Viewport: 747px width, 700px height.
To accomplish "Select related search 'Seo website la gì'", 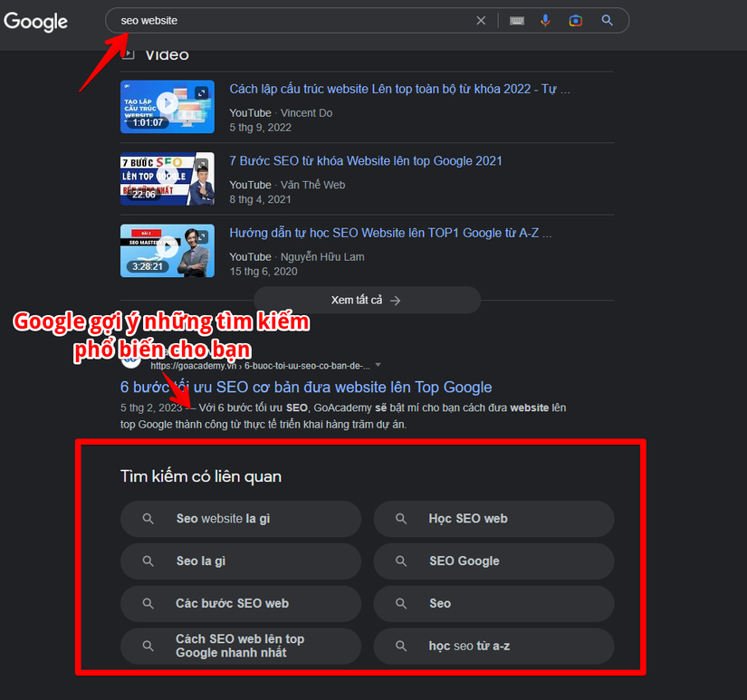I will pos(241,519).
